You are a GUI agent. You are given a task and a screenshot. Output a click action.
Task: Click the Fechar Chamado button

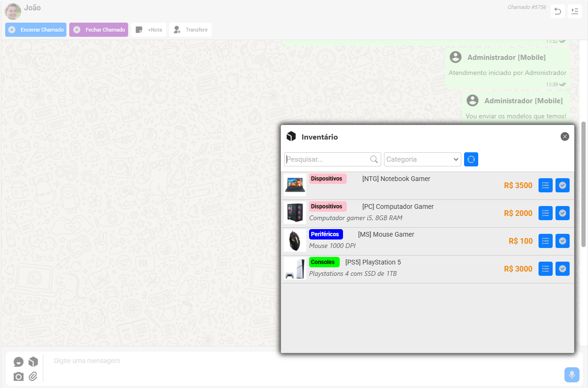click(98, 30)
